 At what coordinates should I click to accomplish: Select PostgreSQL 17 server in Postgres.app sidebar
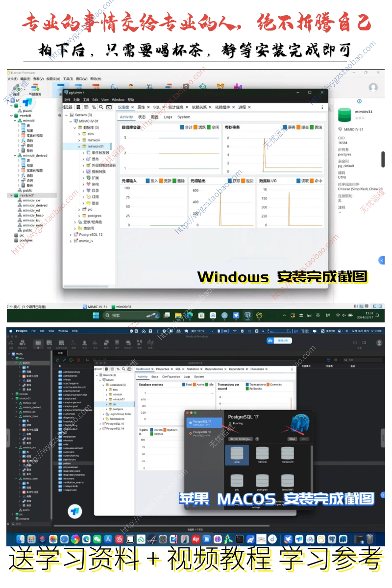(205, 422)
